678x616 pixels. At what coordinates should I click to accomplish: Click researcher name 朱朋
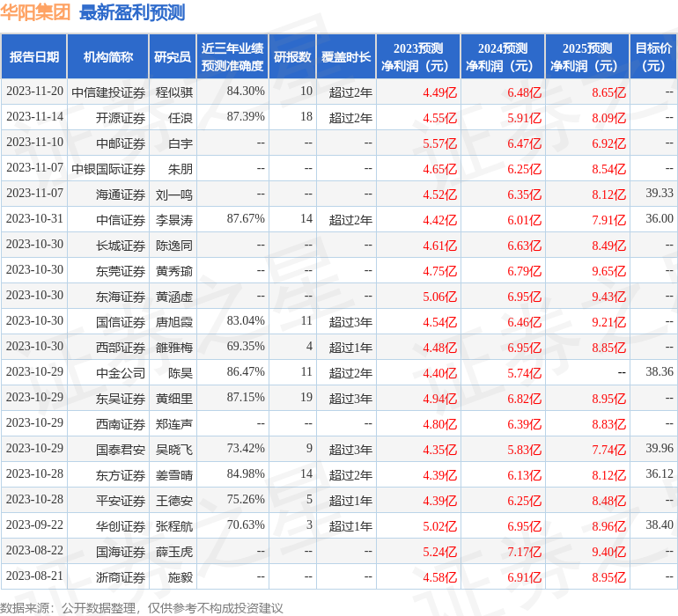click(x=180, y=169)
